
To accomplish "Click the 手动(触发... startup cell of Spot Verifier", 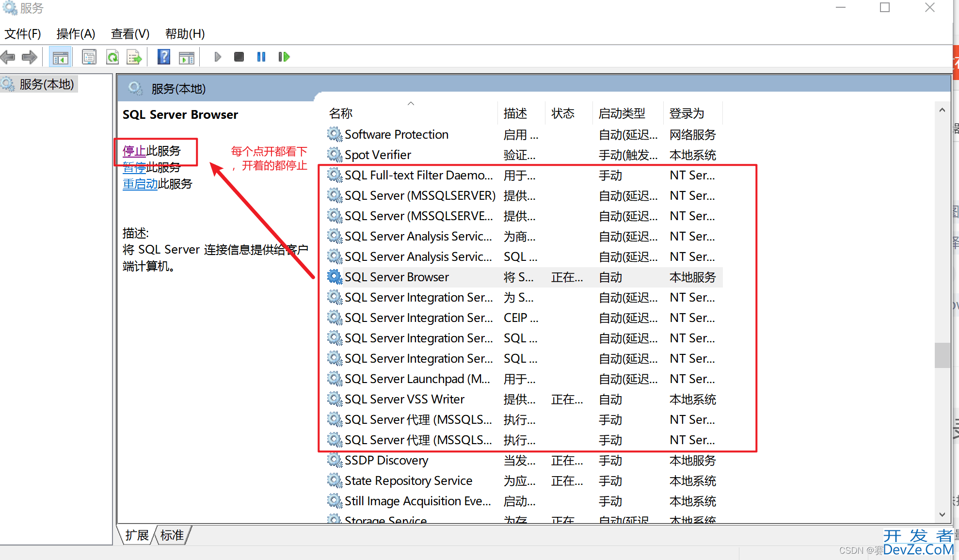I will (x=628, y=155).
